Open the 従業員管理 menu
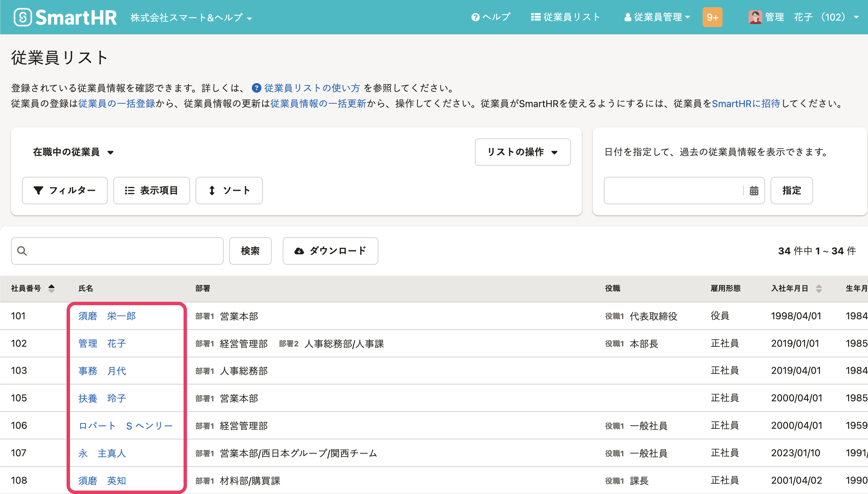The image size is (868, 494). click(657, 17)
